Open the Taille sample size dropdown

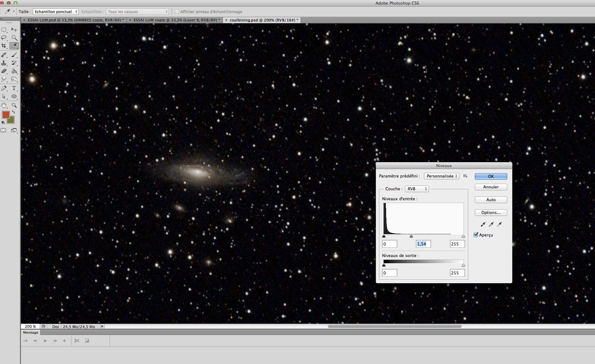click(55, 12)
